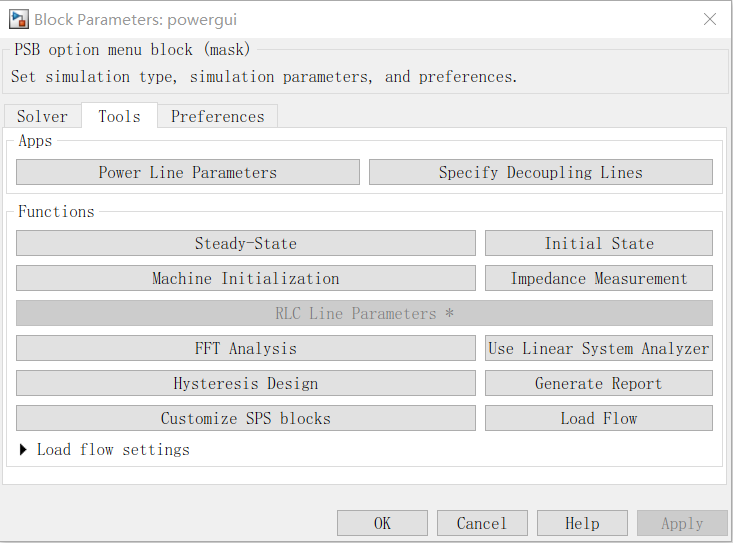This screenshot has width=733, height=543.
Task: Click Generate Report button
Action: [x=598, y=384]
